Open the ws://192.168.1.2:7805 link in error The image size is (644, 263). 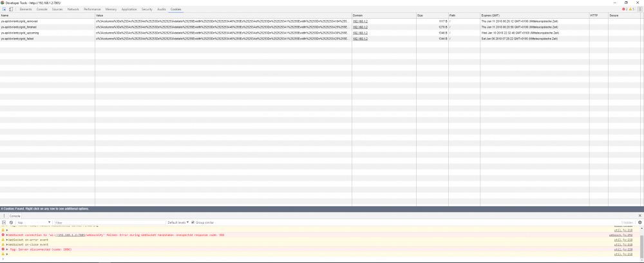click(71, 235)
